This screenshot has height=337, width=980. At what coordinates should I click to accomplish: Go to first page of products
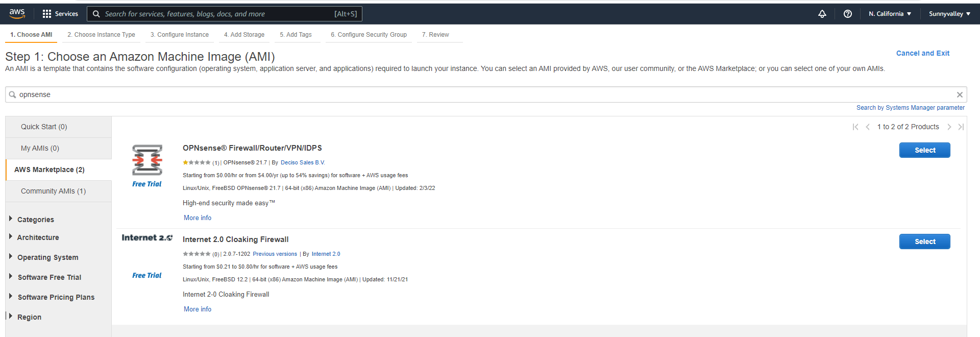855,127
